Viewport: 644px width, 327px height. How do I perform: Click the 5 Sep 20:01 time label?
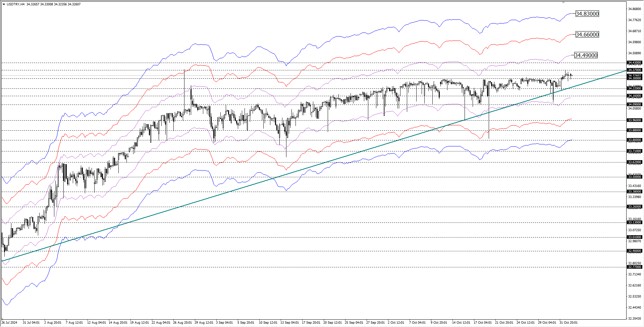246,323
